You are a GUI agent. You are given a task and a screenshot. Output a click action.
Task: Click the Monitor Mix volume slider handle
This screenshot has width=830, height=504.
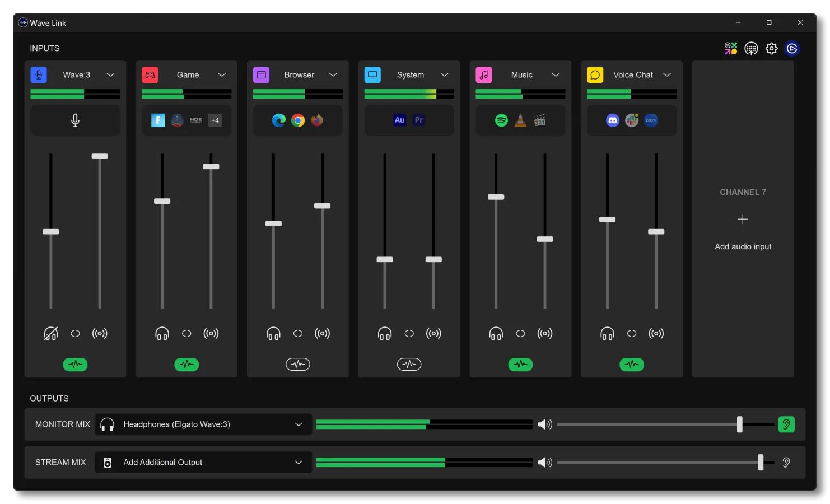(739, 424)
